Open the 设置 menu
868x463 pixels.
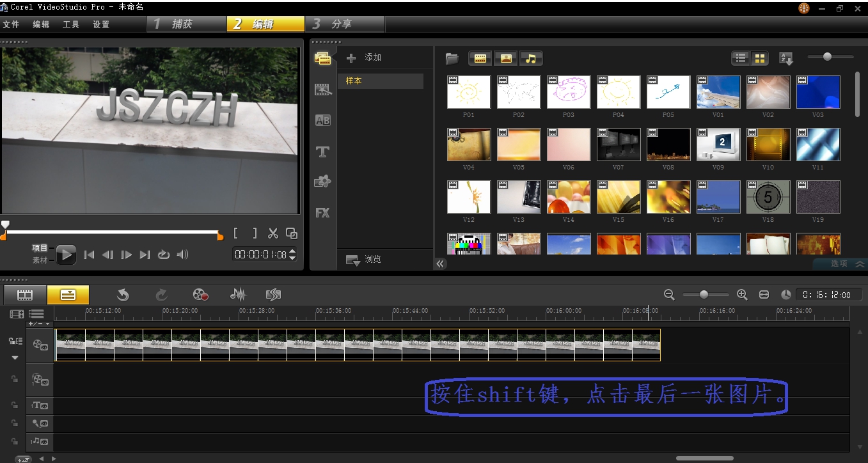(101, 24)
